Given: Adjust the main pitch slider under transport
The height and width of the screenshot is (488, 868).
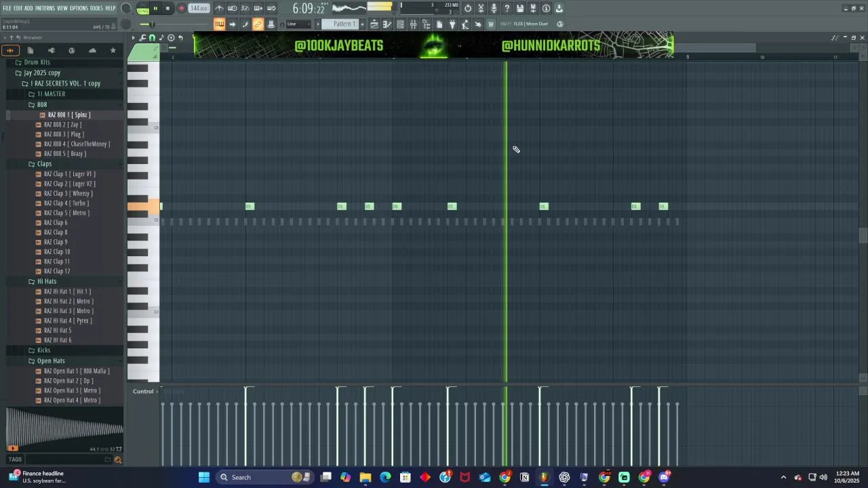Looking at the screenshot, I should pos(153,24).
